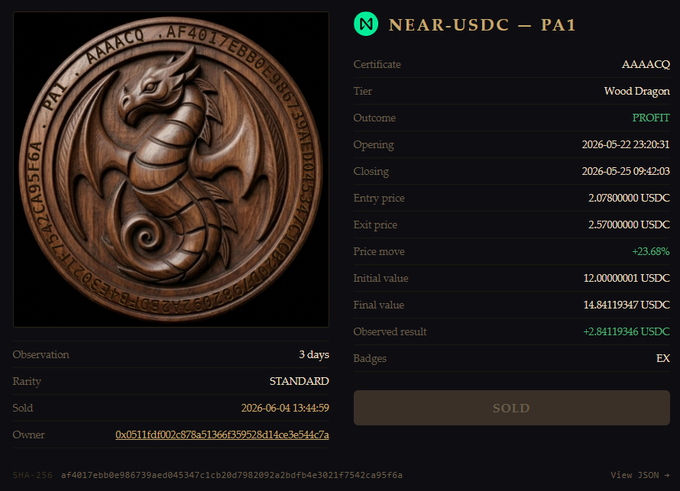Click the Exit price label
Image resolution: width=680 pixels, height=491 pixels.
pos(375,225)
